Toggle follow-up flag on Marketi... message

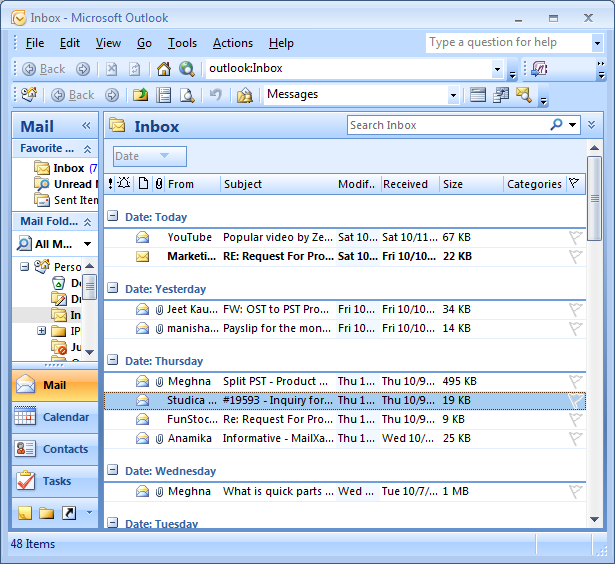tap(576, 257)
